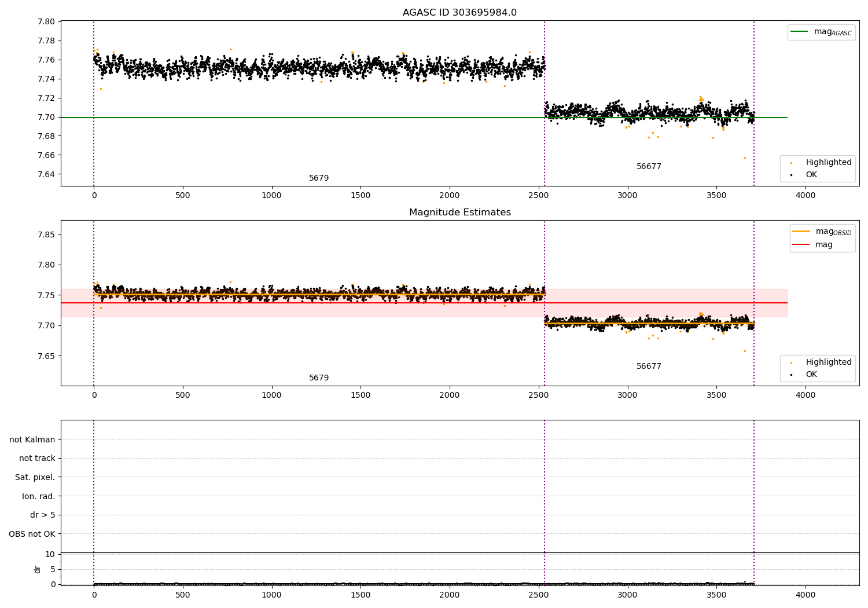
Task: Click 'Highlighted' legend label in Magnitude Estimates plot
Action: (829, 362)
